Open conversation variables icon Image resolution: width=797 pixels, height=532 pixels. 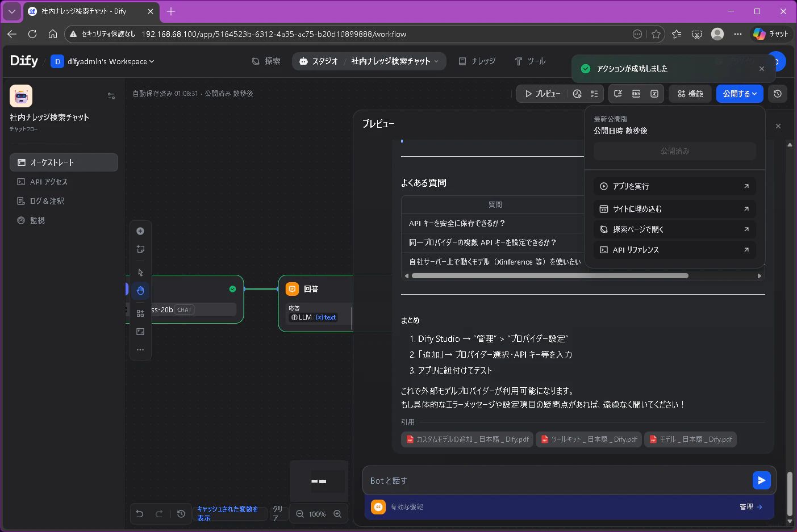618,94
